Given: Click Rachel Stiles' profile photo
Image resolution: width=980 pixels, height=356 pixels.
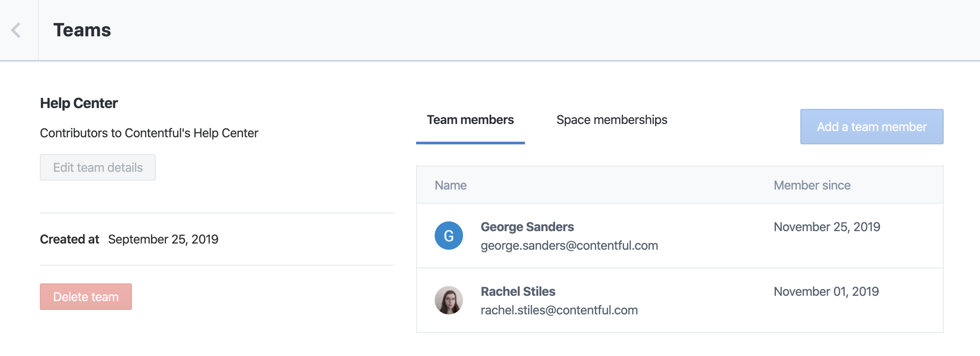Looking at the screenshot, I should (448, 300).
